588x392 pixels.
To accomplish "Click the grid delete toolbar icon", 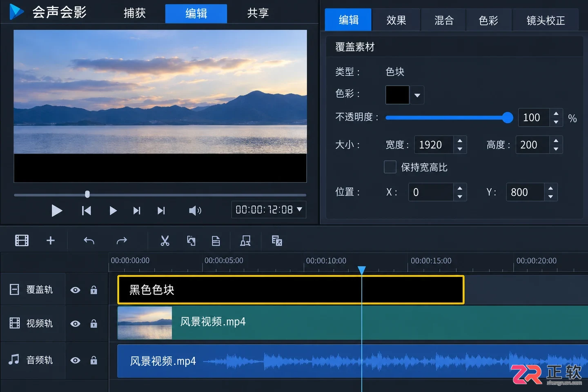I will [x=277, y=241].
